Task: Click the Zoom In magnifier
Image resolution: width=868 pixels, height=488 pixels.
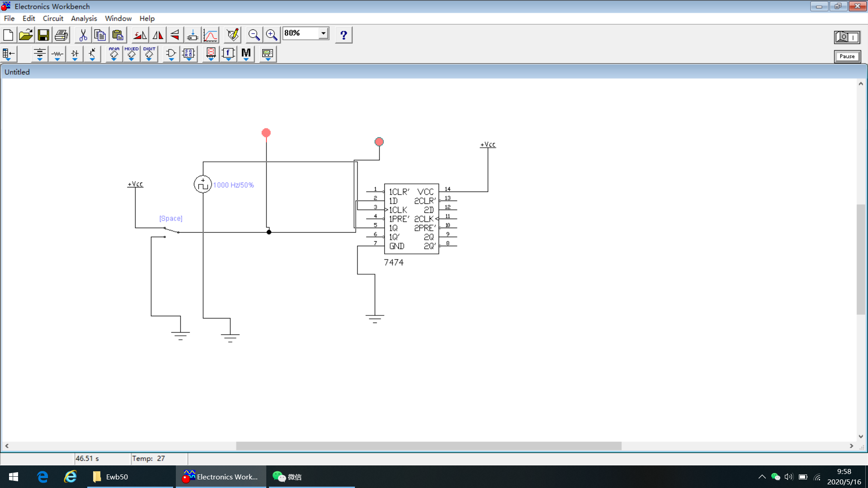Action: pos(272,35)
